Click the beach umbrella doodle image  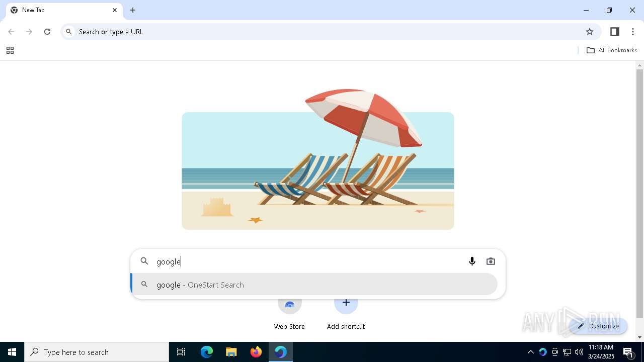click(x=318, y=160)
